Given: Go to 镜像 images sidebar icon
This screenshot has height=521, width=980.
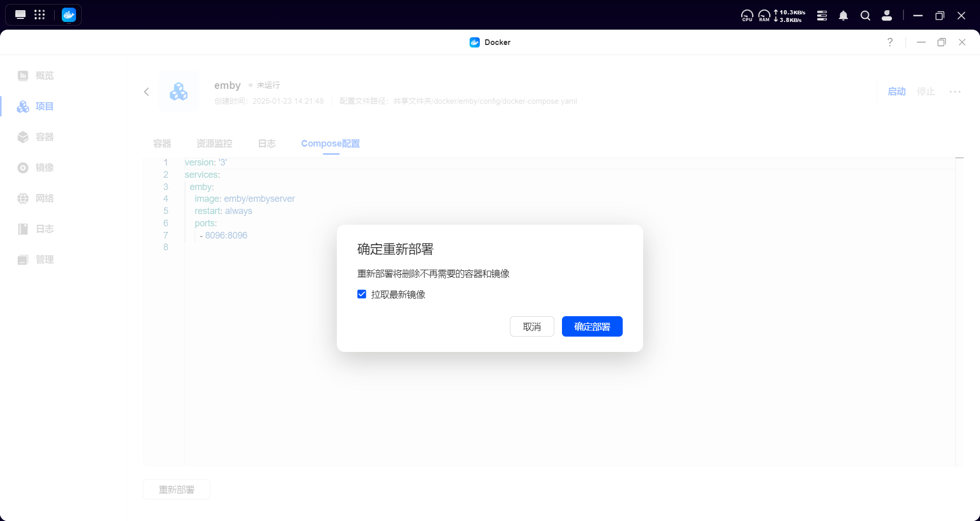Looking at the screenshot, I should pos(23,168).
